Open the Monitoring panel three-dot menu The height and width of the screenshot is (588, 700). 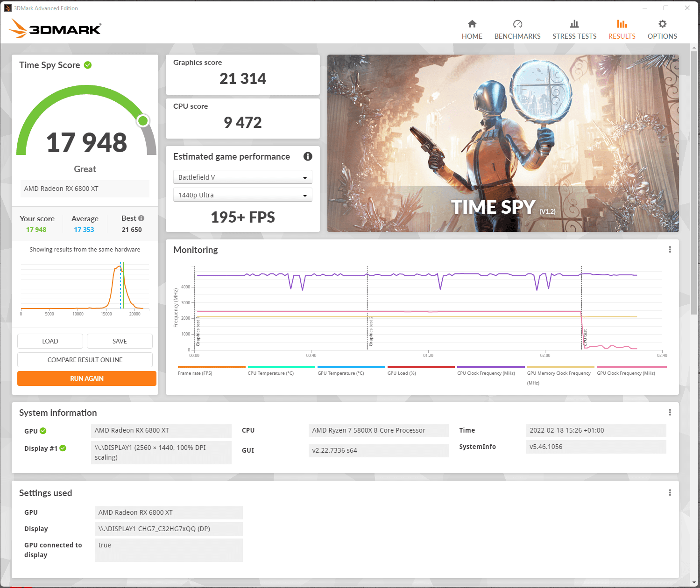click(x=670, y=250)
